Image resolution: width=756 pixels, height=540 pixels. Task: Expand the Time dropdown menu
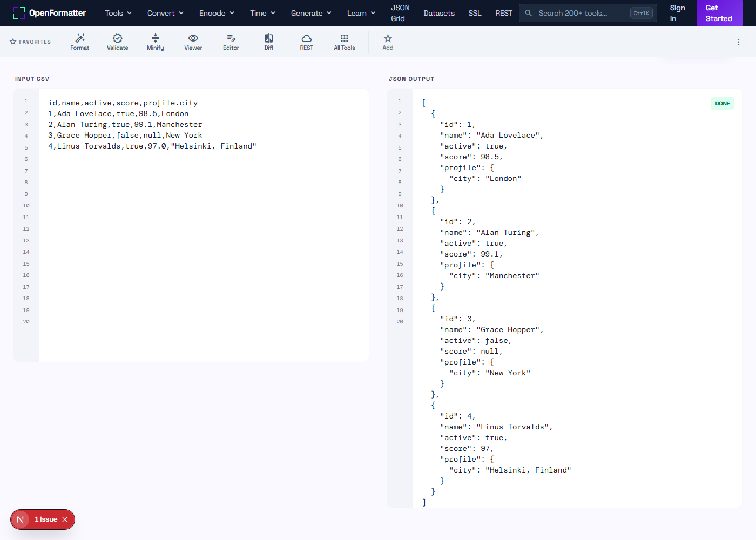pos(263,13)
